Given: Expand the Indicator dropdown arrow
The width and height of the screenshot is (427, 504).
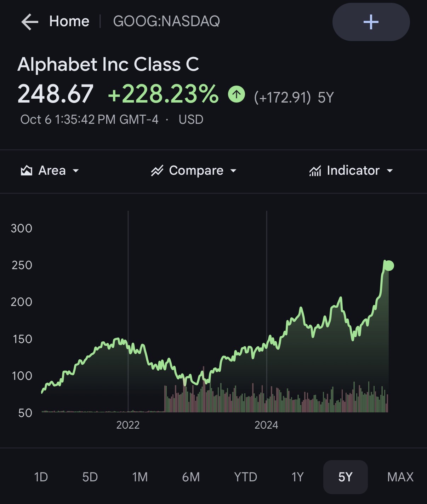Looking at the screenshot, I should pyautogui.click(x=390, y=170).
